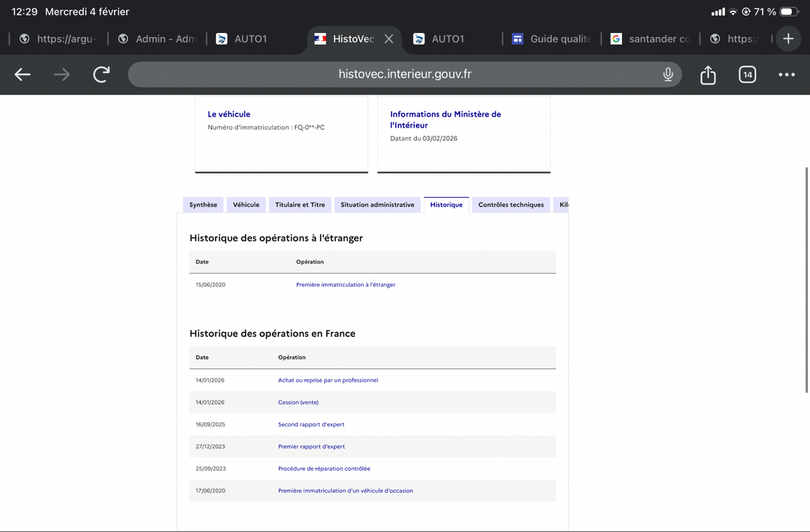Screen dimensions: 810x532
Task: Switch to the Guide qualité browser tab
Action: click(551, 39)
